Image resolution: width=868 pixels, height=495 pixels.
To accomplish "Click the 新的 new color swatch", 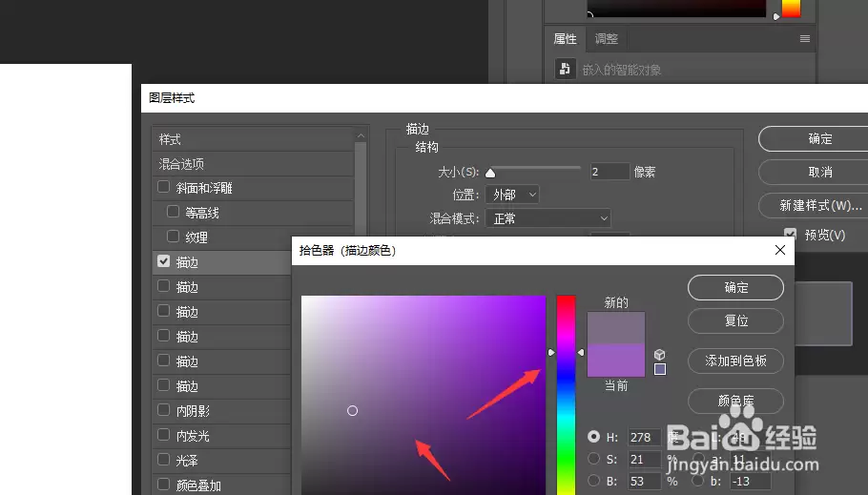I will (616, 327).
